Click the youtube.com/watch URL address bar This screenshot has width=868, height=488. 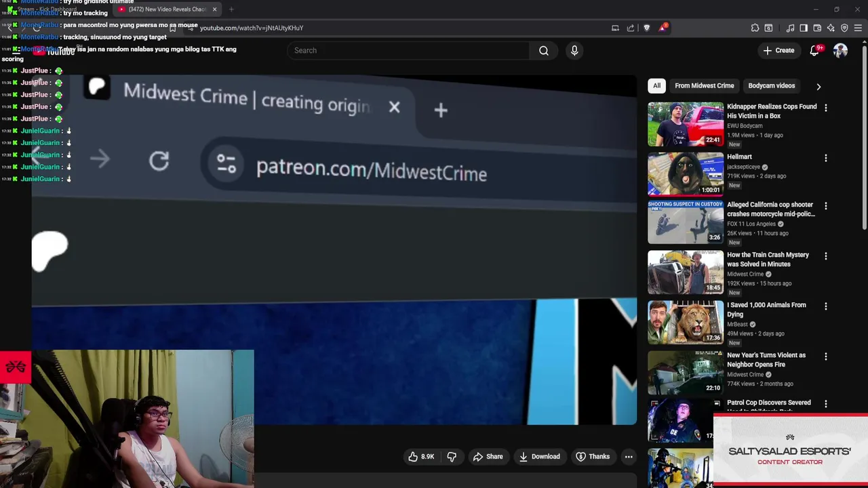(x=252, y=28)
